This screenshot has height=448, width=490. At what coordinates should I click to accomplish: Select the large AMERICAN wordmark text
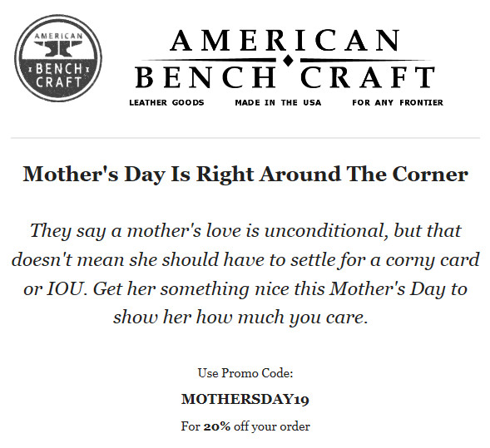pyautogui.click(x=285, y=40)
